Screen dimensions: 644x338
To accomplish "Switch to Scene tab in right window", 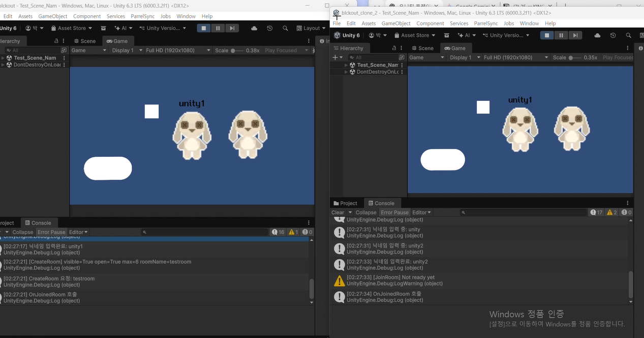I will (x=422, y=48).
